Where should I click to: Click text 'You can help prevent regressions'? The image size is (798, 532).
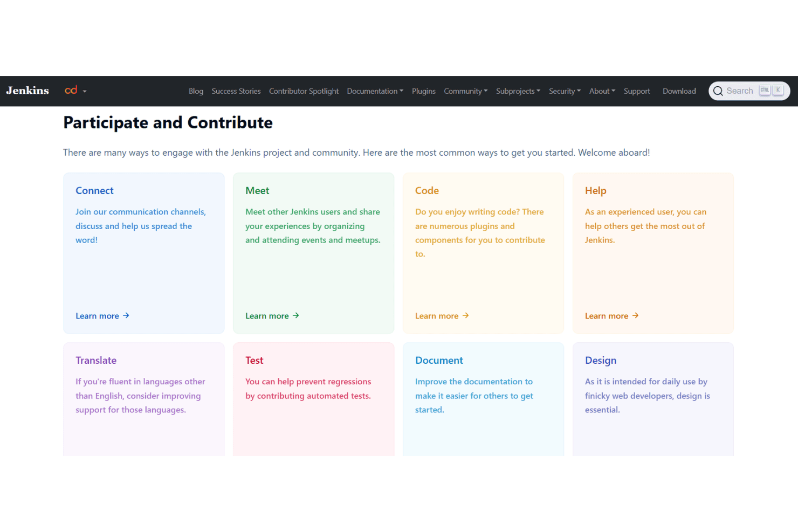(308, 382)
